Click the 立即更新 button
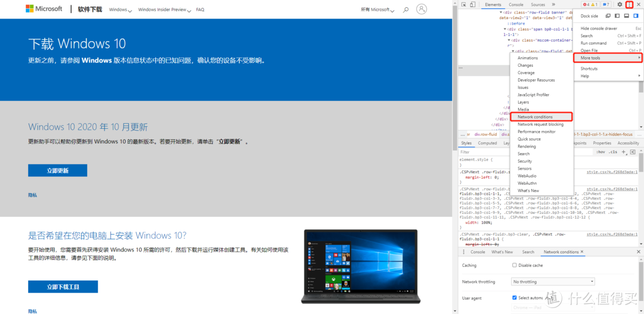 [x=57, y=170]
